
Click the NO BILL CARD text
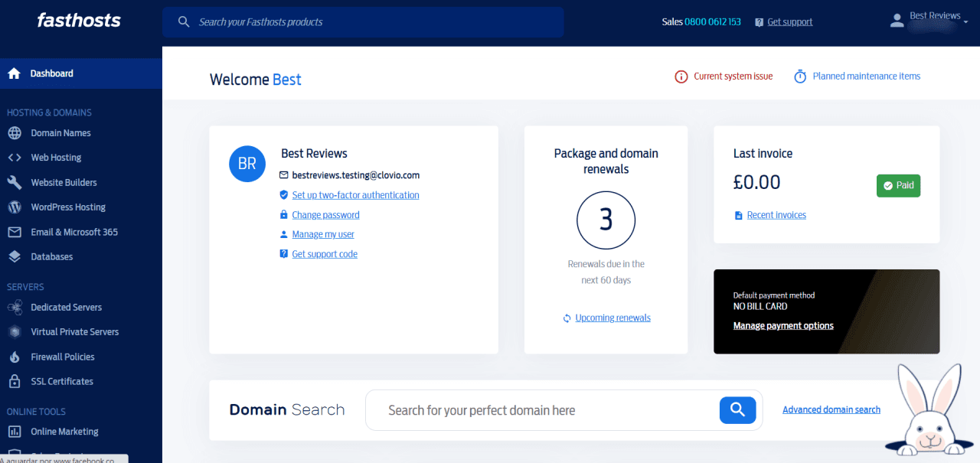point(759,307)
